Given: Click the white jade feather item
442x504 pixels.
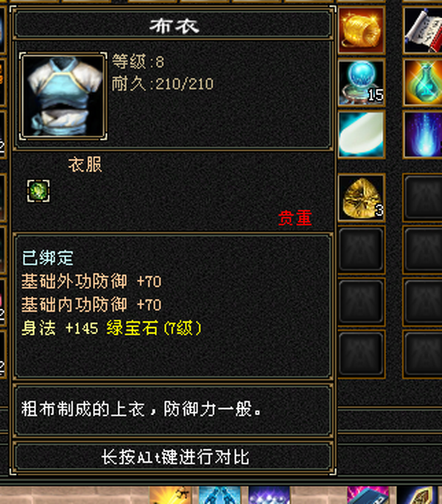Looking at the screenshot, I should coord(361,134).
